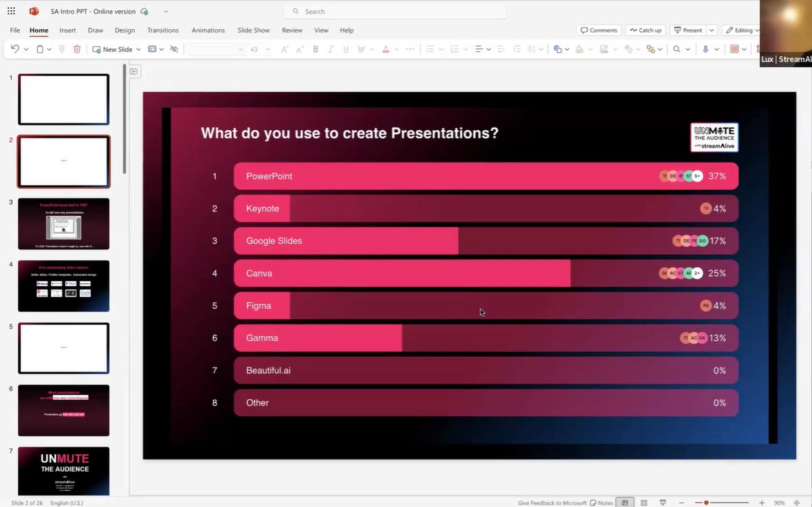The height and width of the screenshot is (507, 812).
Task: Toggle Bold formatting
Action: 315,49
